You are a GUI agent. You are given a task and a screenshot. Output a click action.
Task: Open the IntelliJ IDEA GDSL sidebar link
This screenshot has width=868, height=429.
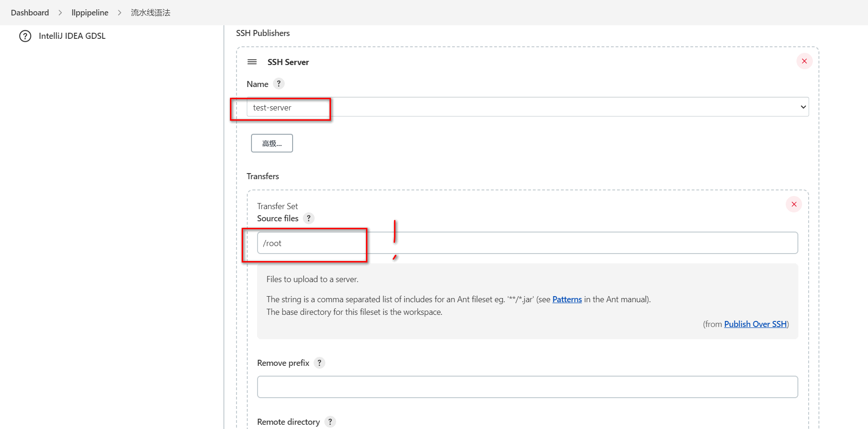[72, 36]
